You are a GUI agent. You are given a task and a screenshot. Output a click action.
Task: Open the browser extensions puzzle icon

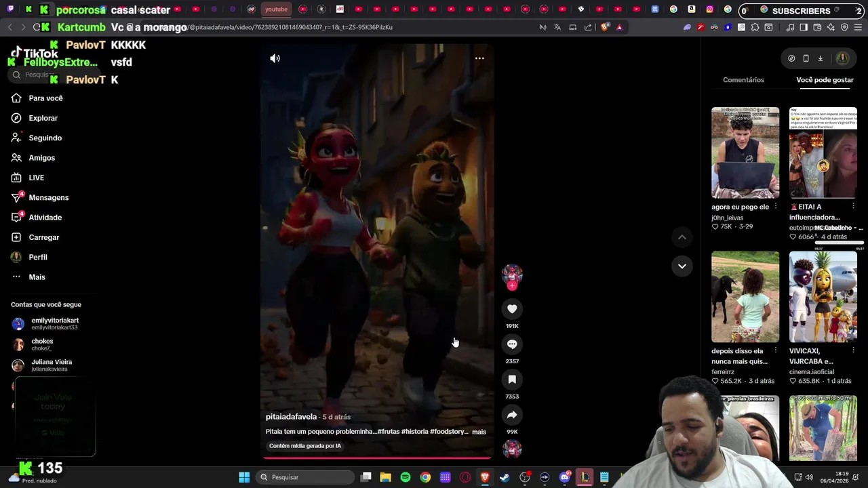[x=755, y=27]
